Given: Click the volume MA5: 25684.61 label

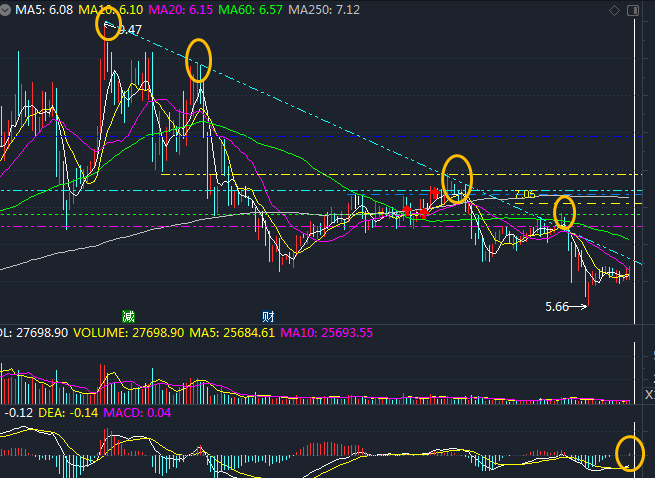Looking at the screenshot, I should tap(232, 333).
